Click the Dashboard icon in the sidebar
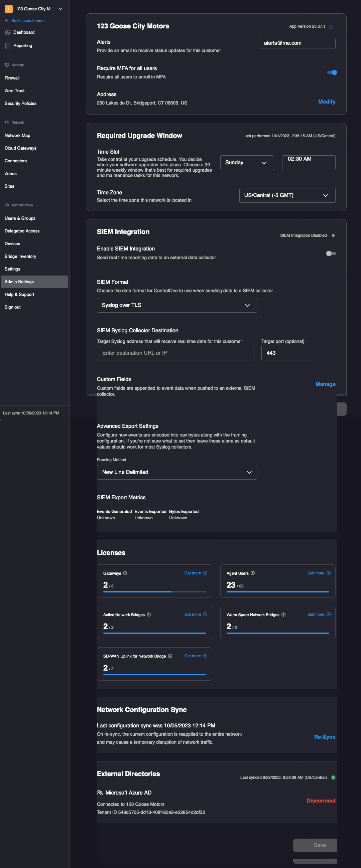This screenshot has width=361, height=868. (7, 32)
